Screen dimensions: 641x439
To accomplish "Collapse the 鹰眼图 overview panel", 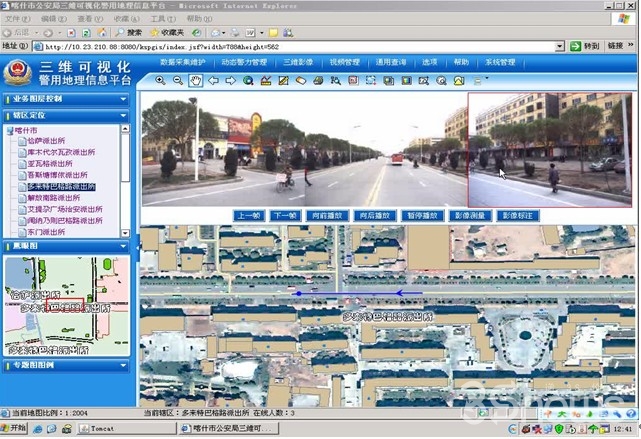I will coord(123,245).
